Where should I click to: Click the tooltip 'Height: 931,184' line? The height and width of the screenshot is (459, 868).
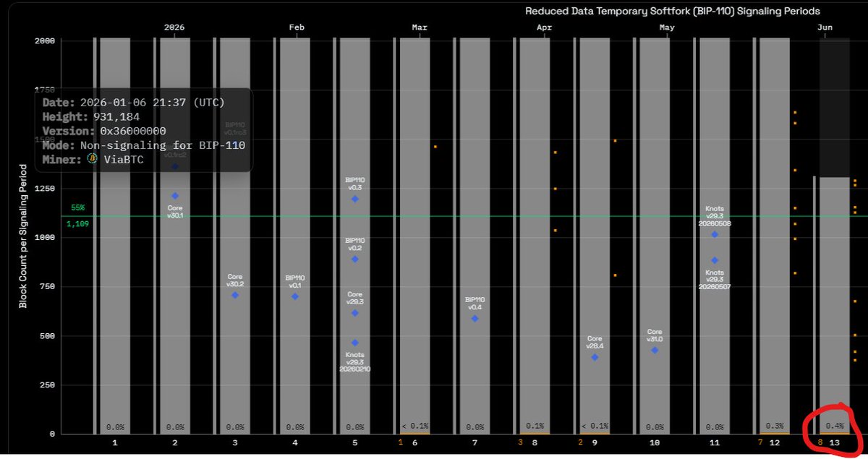tap(91, 116)
